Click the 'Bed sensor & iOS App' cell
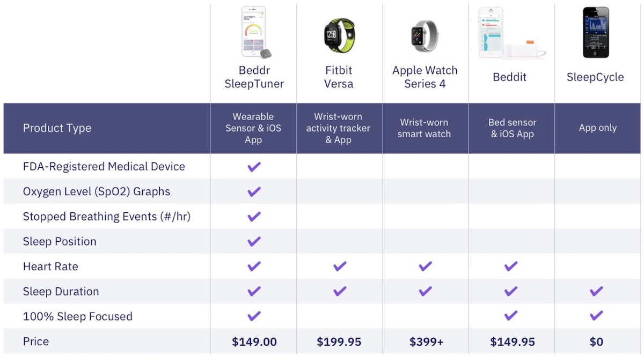The height and width of the screenshot is (356, 644). pyautogui.click(x=512, y=128)
